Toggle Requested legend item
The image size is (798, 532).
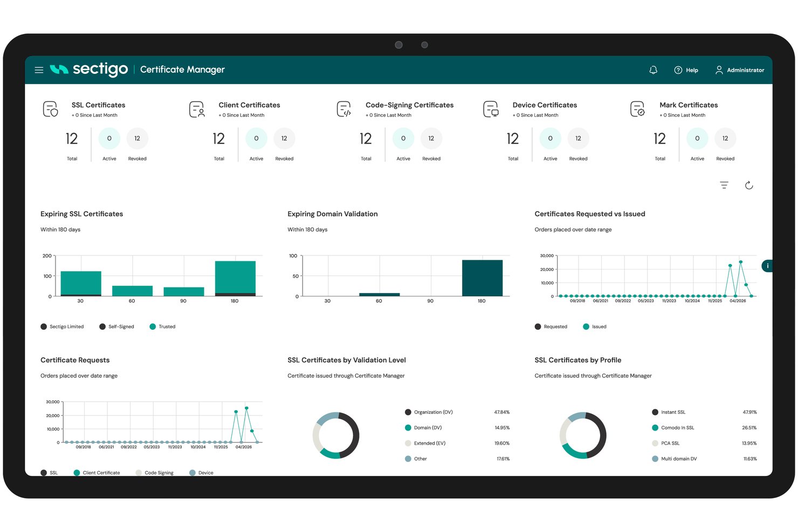551,327
